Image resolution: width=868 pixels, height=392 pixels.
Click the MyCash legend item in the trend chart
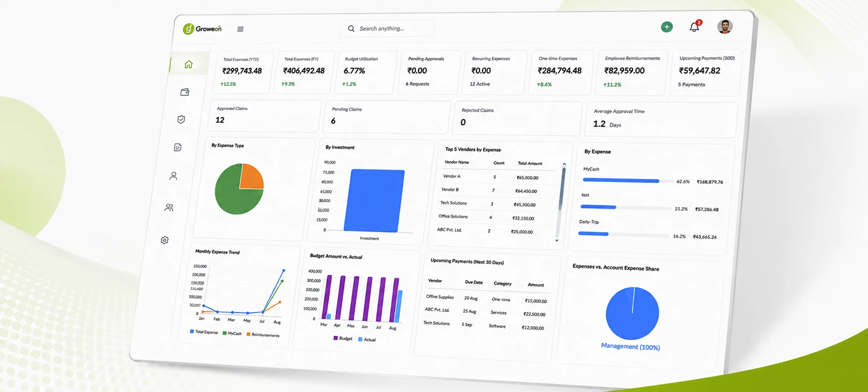click(x=232, y=333)
